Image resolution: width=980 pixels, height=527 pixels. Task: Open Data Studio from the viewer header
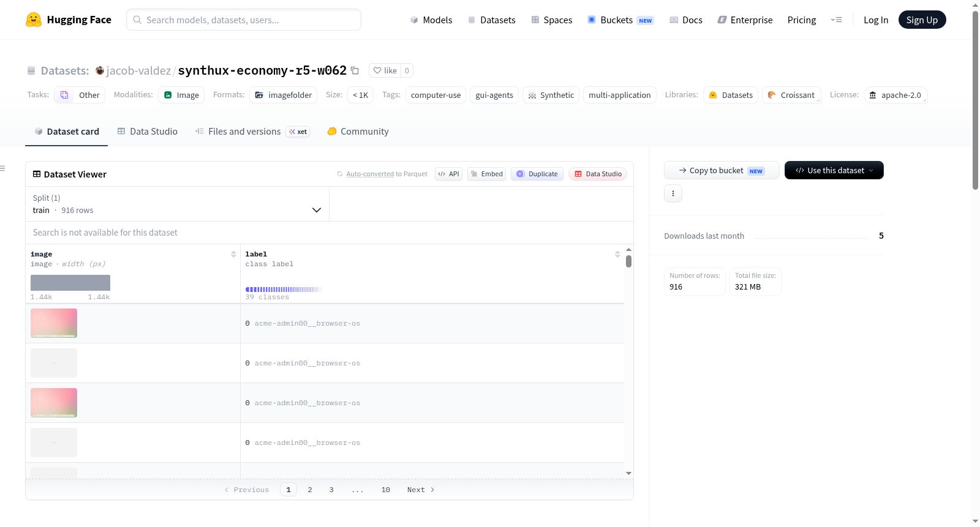click(x=598, y=174)
